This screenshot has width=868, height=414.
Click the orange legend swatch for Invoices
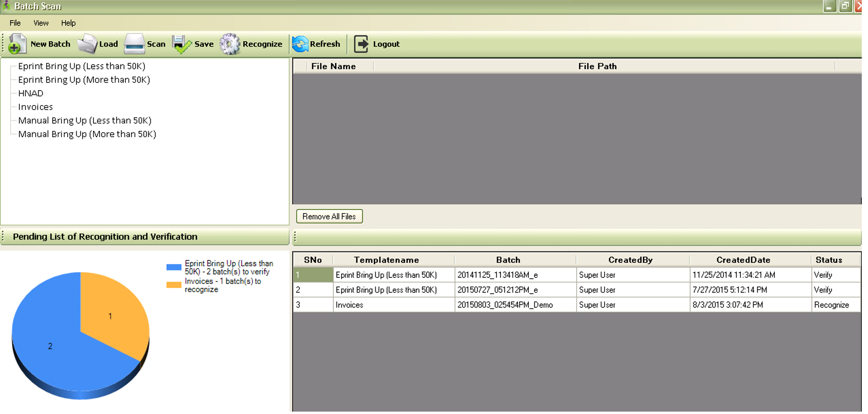tap(174, 285)
